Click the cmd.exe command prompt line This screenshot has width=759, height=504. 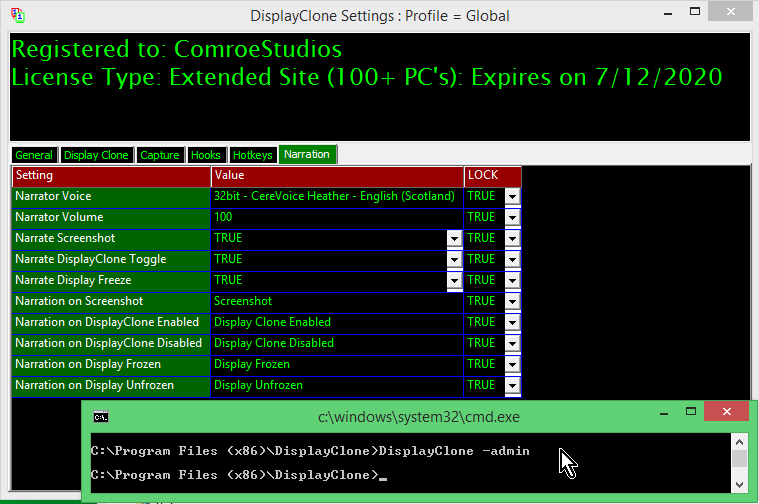(239, 475)
